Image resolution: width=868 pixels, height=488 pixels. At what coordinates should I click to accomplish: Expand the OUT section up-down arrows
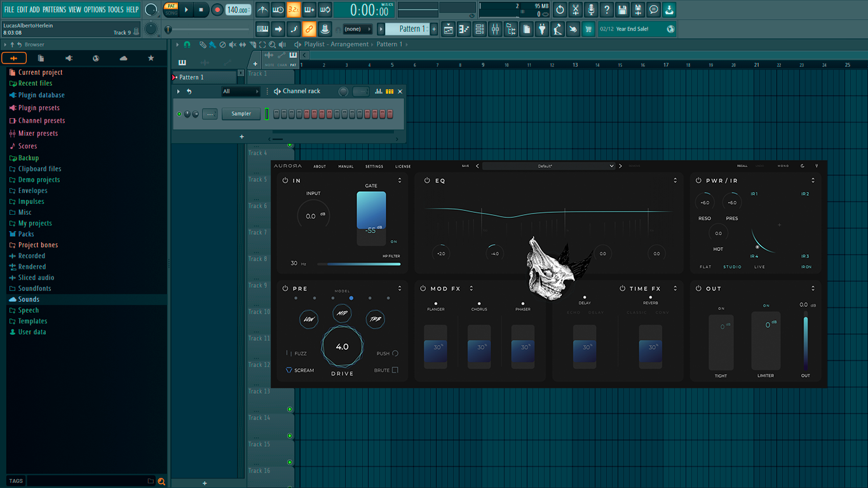813,288
